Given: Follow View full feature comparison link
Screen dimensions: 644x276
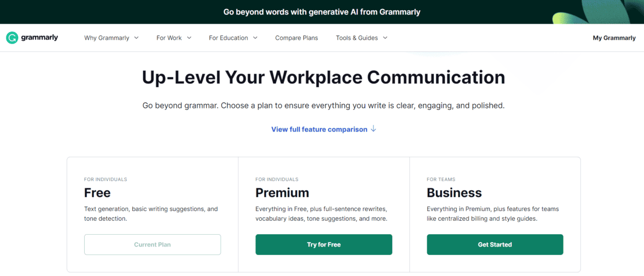Looking at the screenshot, I should tap(319, 129).
